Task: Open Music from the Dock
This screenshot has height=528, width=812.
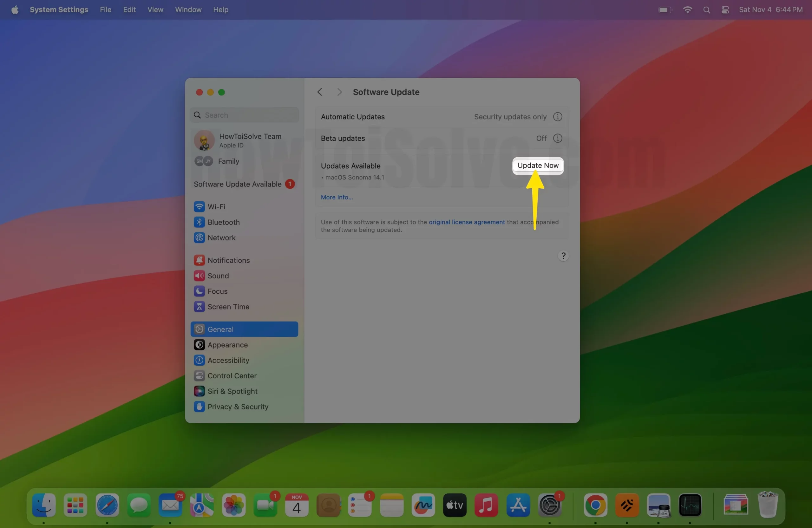Action: (x=486, y=505)
